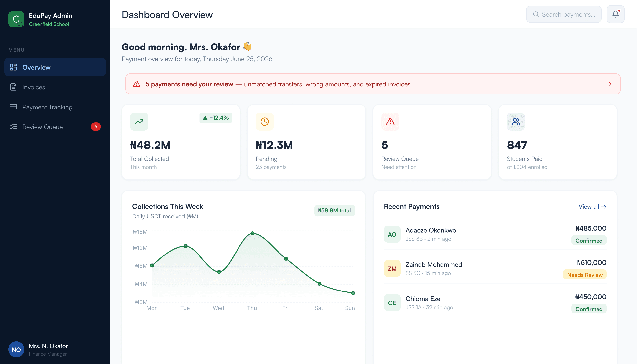The height and width of the screenshot is (364, 637).
Task: Click the trending-up icon on Total Collected card
Action: pos(139,122)
